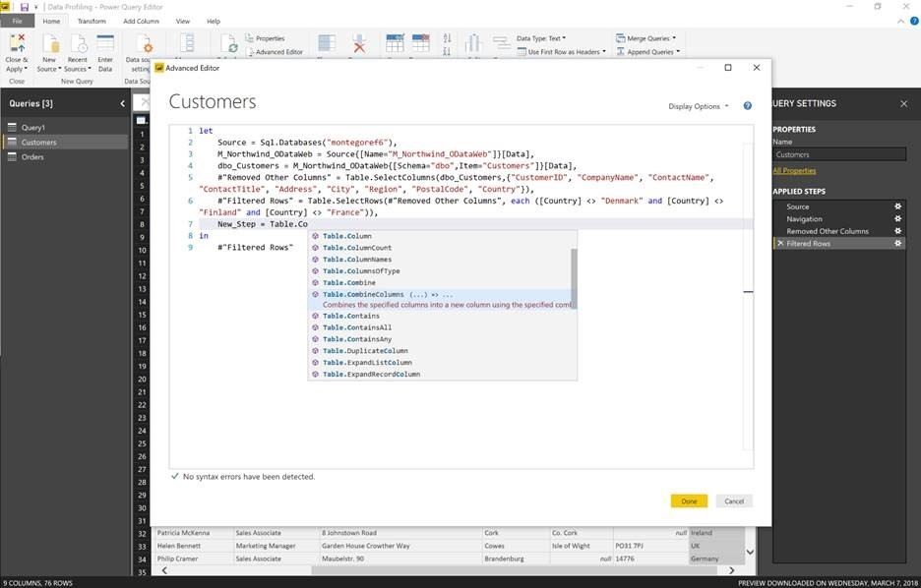Collapse the ribbon with the chevron
921x588 pixels.
900,21
